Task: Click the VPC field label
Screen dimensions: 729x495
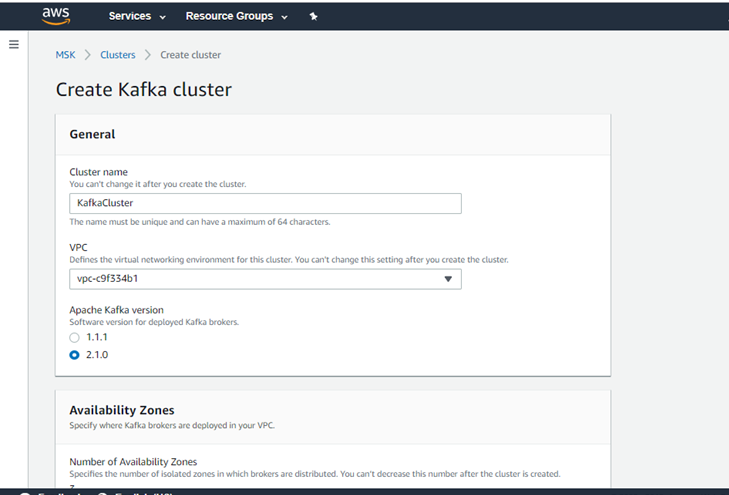Action: 78,248
